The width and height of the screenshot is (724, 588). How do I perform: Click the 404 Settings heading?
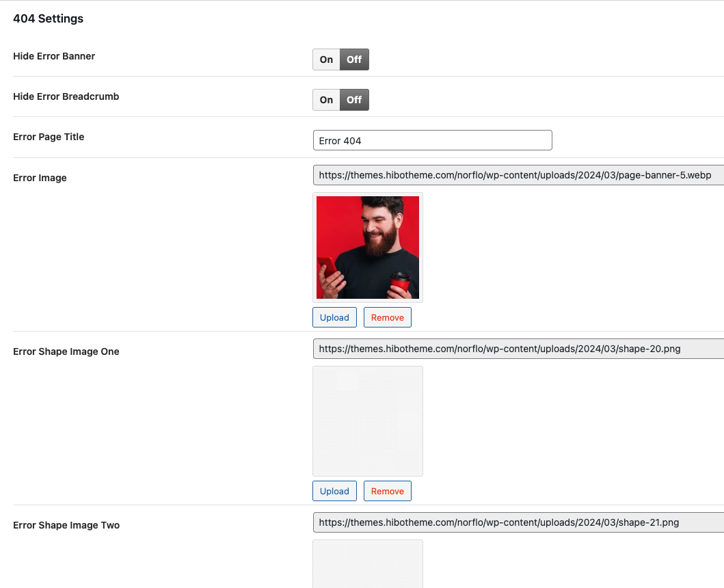pos(48,19)
